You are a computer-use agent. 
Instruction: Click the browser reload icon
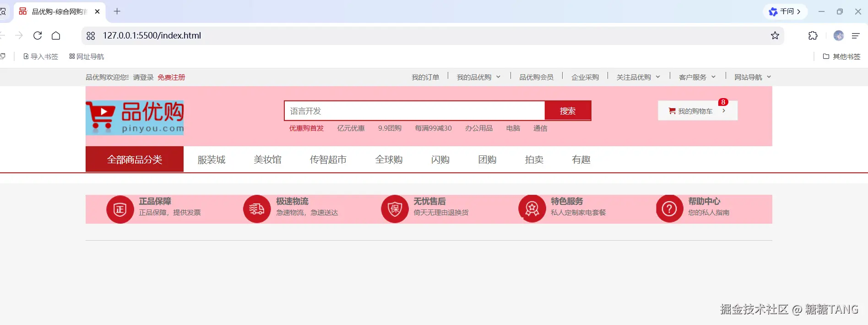[38, 35]
